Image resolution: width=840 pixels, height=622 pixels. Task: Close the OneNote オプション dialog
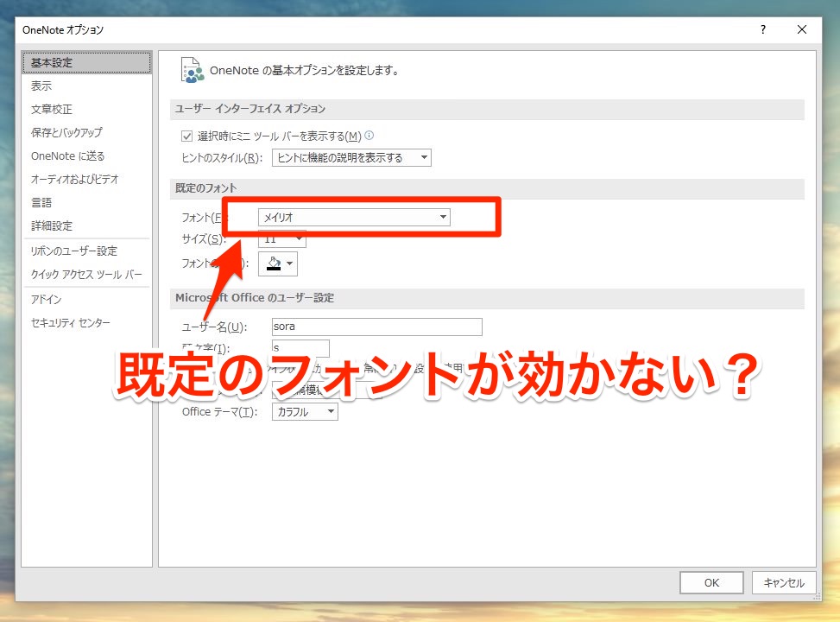pos(802,29)
